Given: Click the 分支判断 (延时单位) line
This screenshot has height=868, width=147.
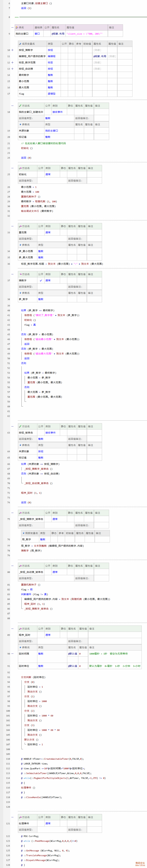Looking at the screenshot, I should [33, 677].
